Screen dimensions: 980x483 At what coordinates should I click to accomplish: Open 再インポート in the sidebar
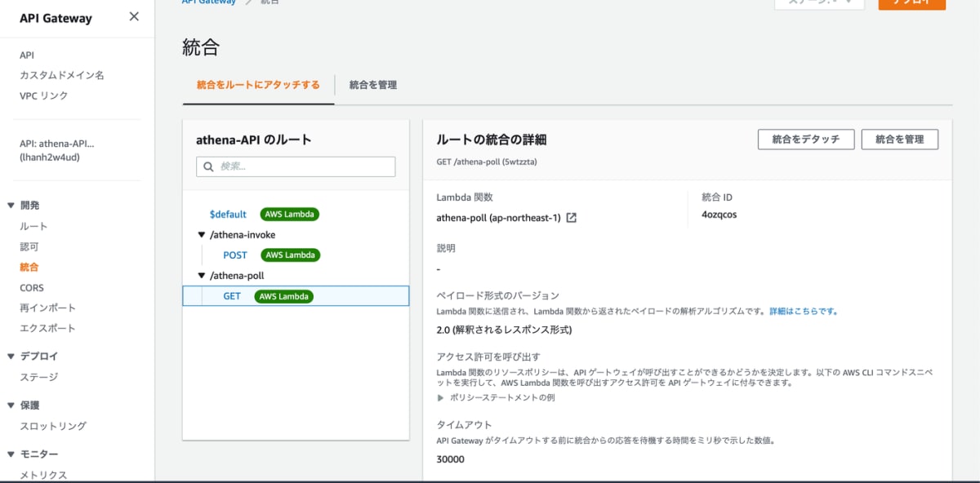pyautogui.click(x=47, y=308)
